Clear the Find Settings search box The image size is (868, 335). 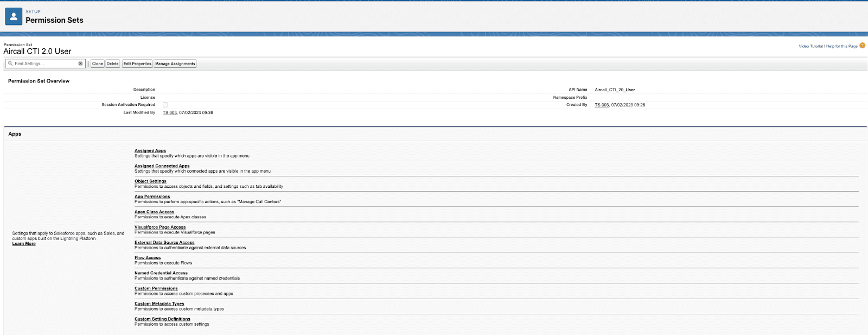[80, 64]
